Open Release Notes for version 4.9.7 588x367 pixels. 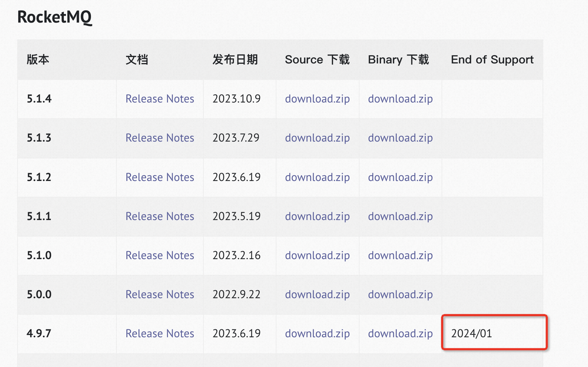[x=160, y=333]
